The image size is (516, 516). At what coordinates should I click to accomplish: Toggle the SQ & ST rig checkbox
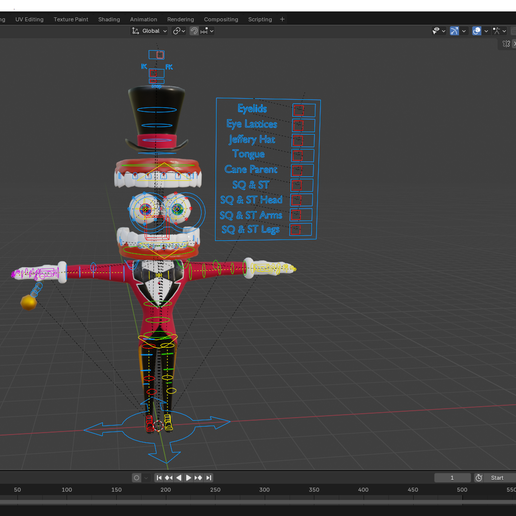point(302,185)
